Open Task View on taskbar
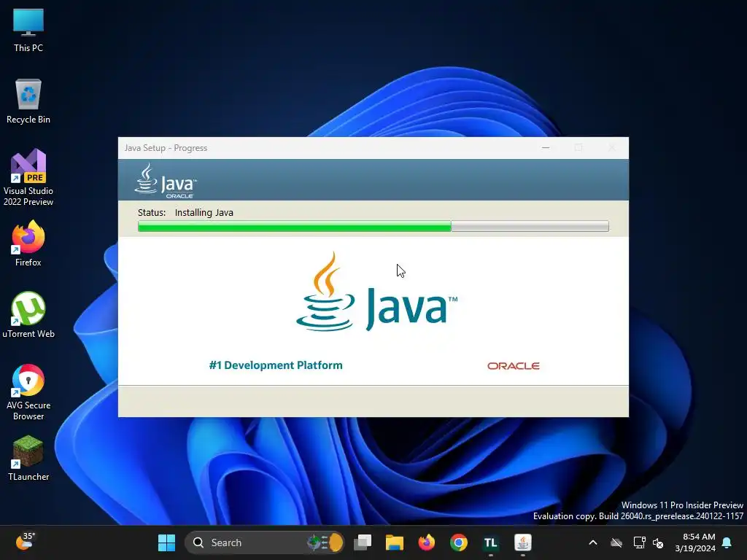 [363, 542]
